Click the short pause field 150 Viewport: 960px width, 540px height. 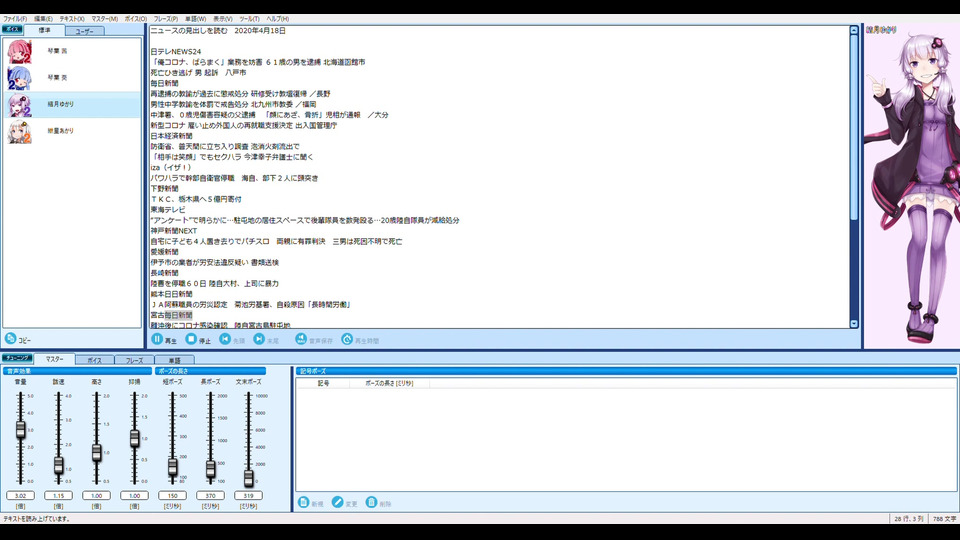(173, 495)
